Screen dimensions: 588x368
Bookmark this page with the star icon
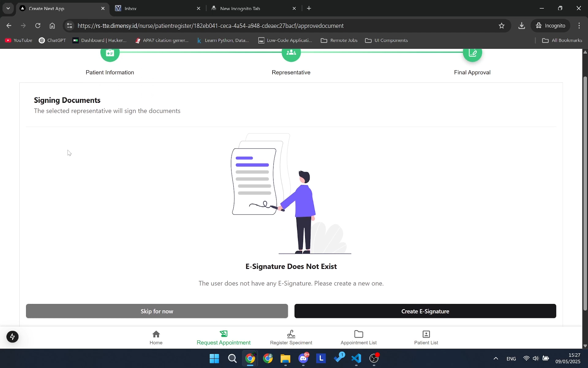coord(502,25)
